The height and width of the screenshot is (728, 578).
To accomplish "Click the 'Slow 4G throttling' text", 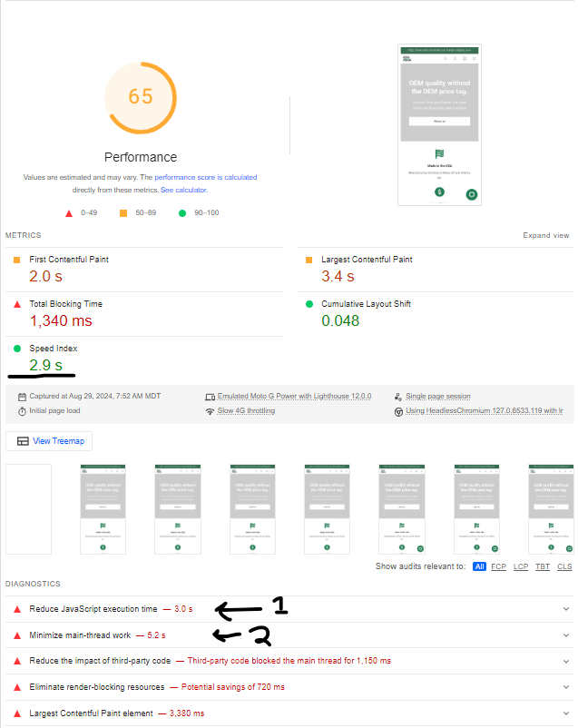I will click(246, 411).
